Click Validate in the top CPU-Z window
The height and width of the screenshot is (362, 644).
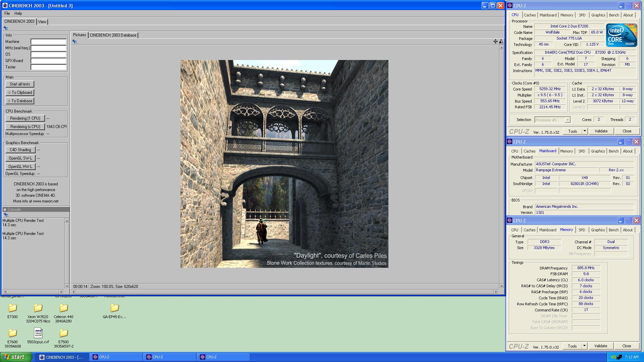click(601, 131)
